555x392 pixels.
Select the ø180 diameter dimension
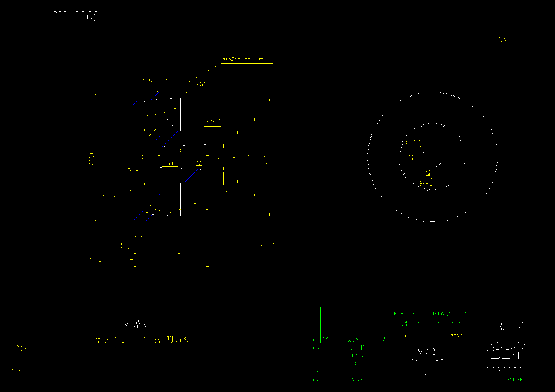pyautogui.click(x=265, y=159)
